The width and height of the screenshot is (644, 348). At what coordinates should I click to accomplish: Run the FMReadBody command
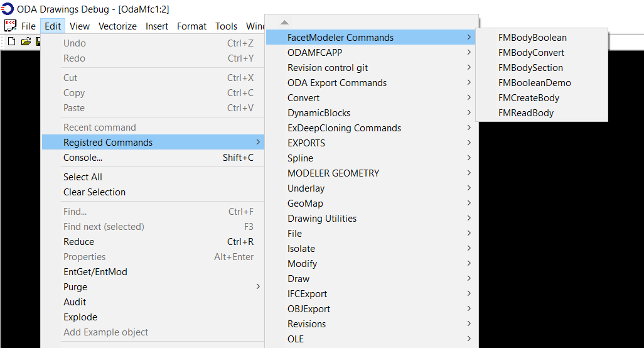542,113
